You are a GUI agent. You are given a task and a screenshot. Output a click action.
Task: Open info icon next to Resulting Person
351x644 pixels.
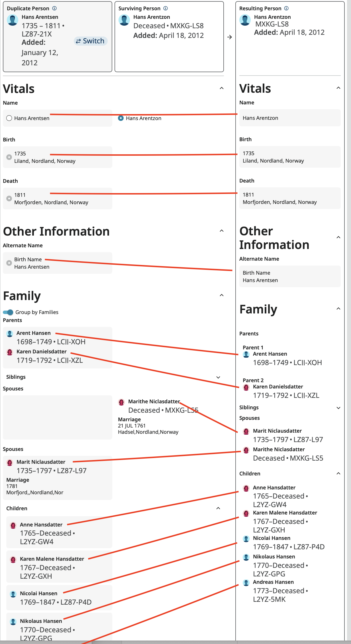click(286, 8)
